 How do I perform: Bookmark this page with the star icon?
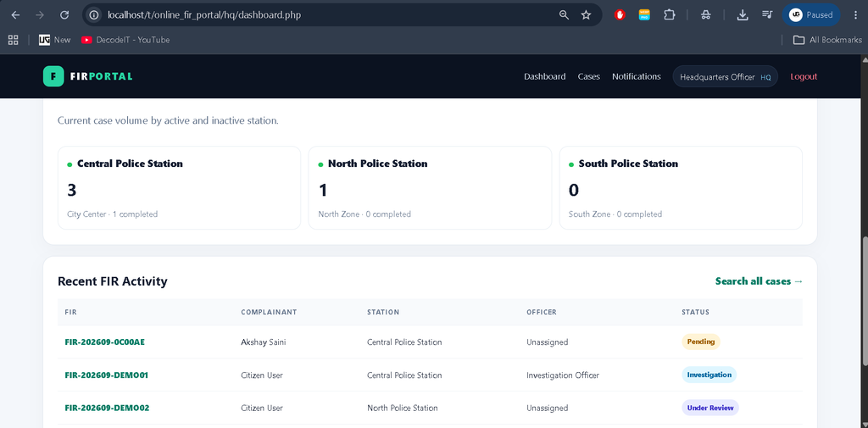(x=586, y=15)
